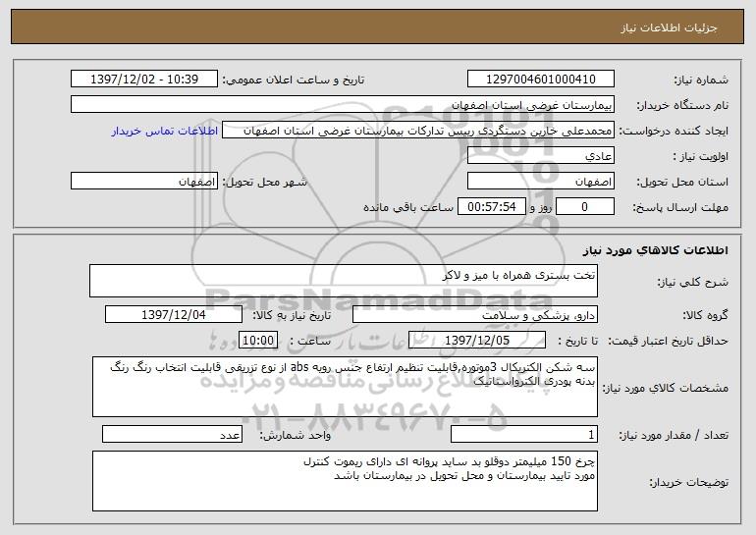The image size is (756, 535).
Task: Select the remaining time field 00:57:54
Action: click(491, 207)
